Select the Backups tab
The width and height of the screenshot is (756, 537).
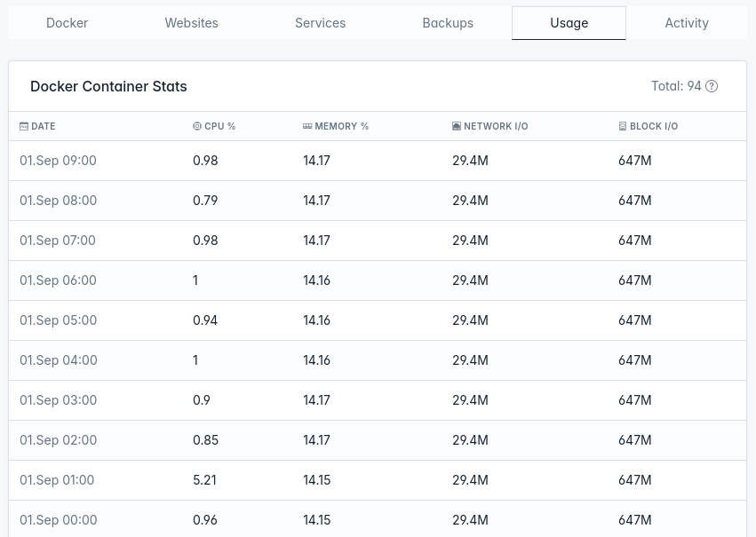point(448,23)
